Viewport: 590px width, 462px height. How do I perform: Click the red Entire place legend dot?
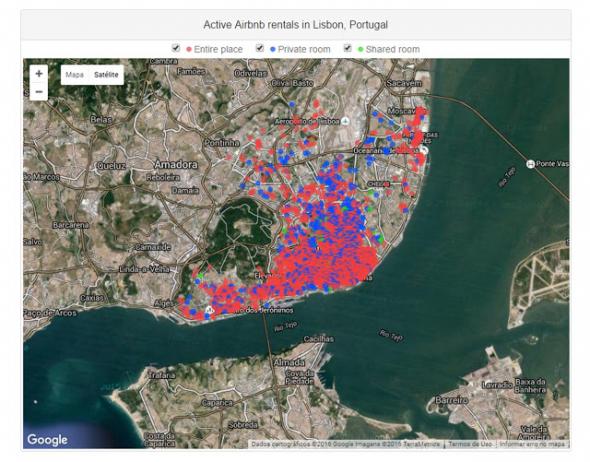coord(189,49)
